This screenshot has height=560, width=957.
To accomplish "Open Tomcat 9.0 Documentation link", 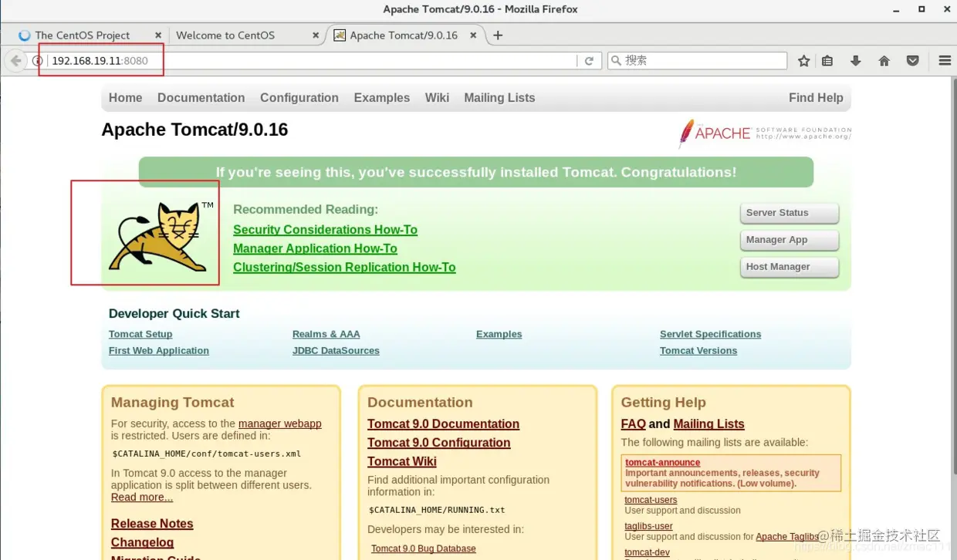I will [443, 424].
